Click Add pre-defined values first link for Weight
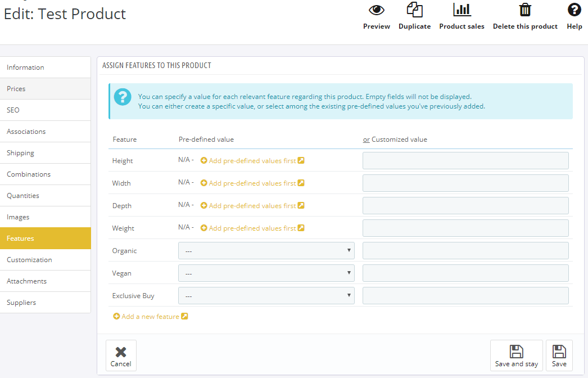The width and height of the screenshot is (588, 378). [x=252, y=228]
